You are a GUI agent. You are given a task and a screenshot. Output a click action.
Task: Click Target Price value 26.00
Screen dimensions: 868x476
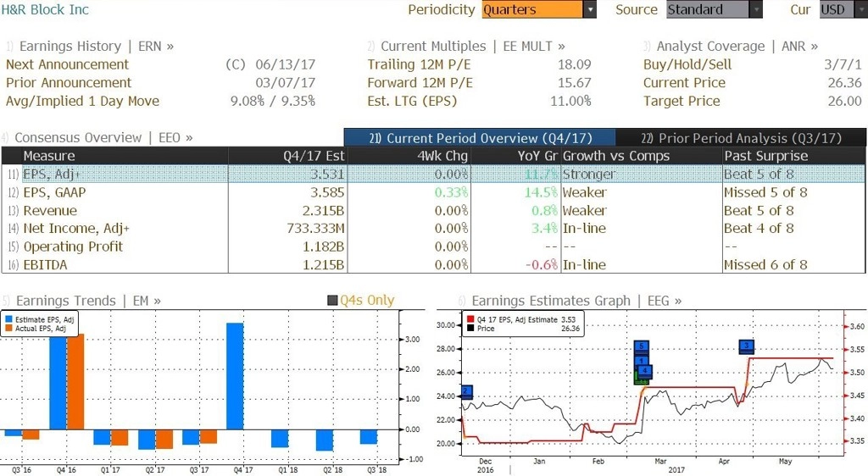845,101
